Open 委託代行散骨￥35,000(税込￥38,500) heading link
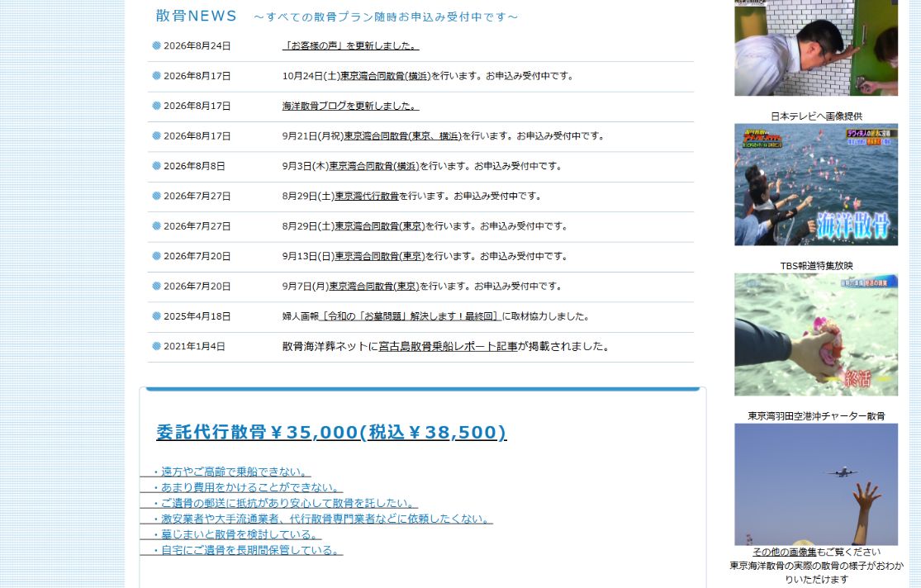The width and height of the screenshot is (921, 588). [x=331, y=432]
